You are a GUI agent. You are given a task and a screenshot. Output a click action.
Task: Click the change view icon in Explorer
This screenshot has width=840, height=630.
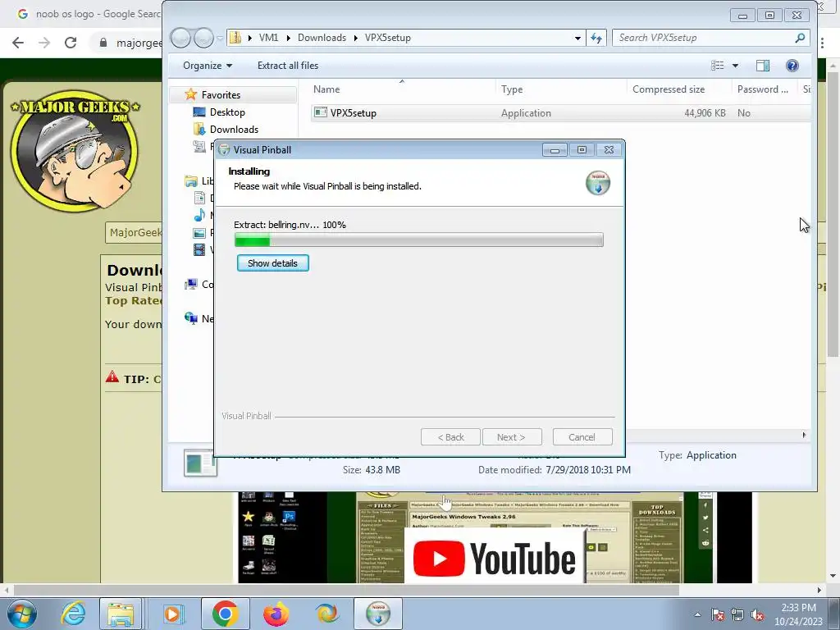[x=717, y=66]
